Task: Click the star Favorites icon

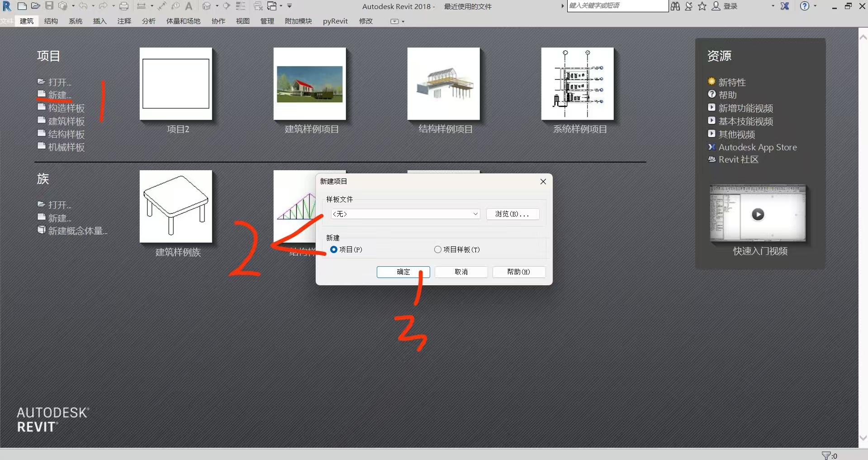Action: pyautogui.click(x=702, y=6)
